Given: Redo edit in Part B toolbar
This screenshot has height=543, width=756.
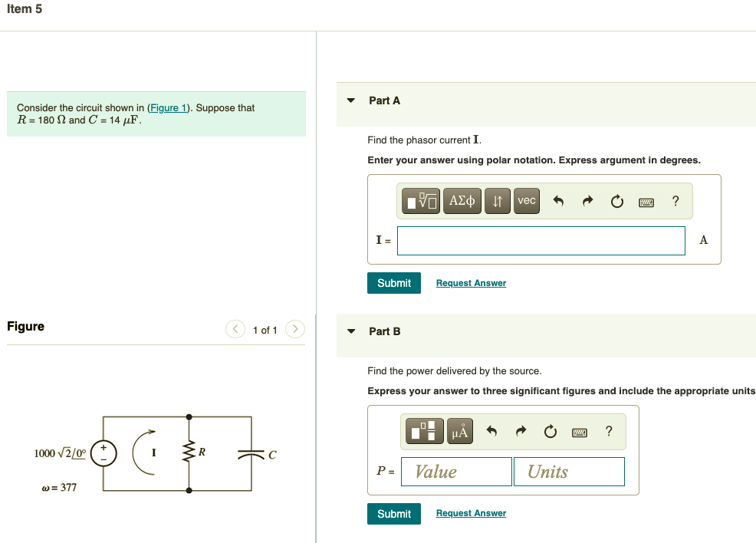Looking at the screenshot, I should (521, 430).
